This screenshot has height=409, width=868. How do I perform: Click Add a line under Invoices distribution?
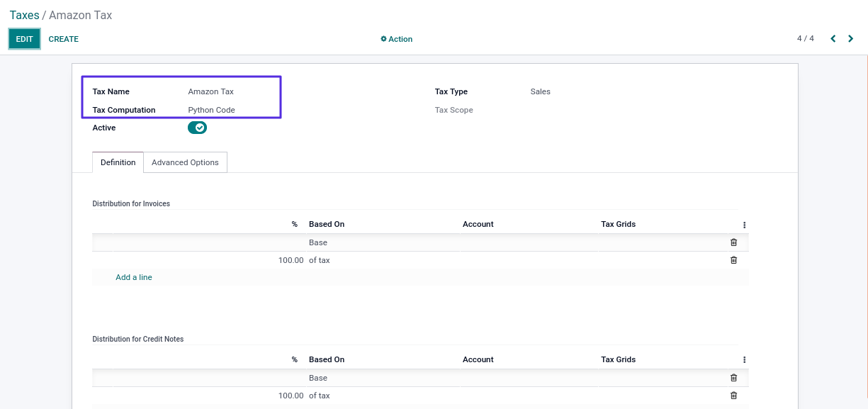click(134, 277)
